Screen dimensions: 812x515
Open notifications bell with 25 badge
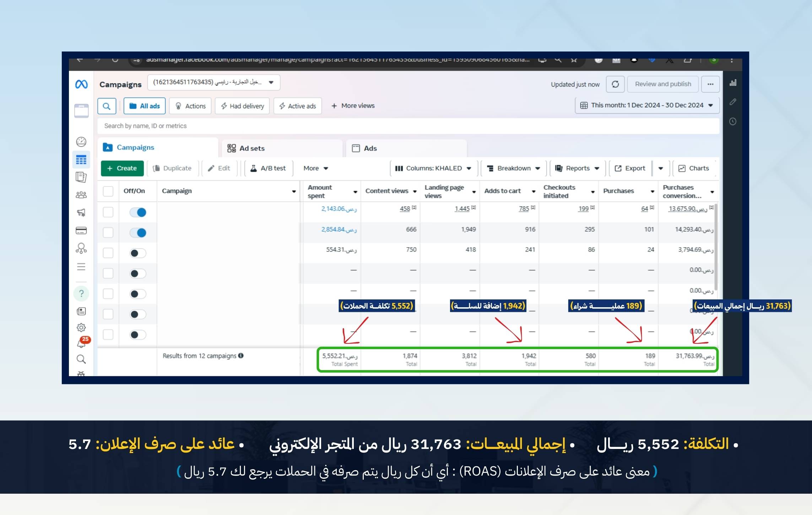82,343
